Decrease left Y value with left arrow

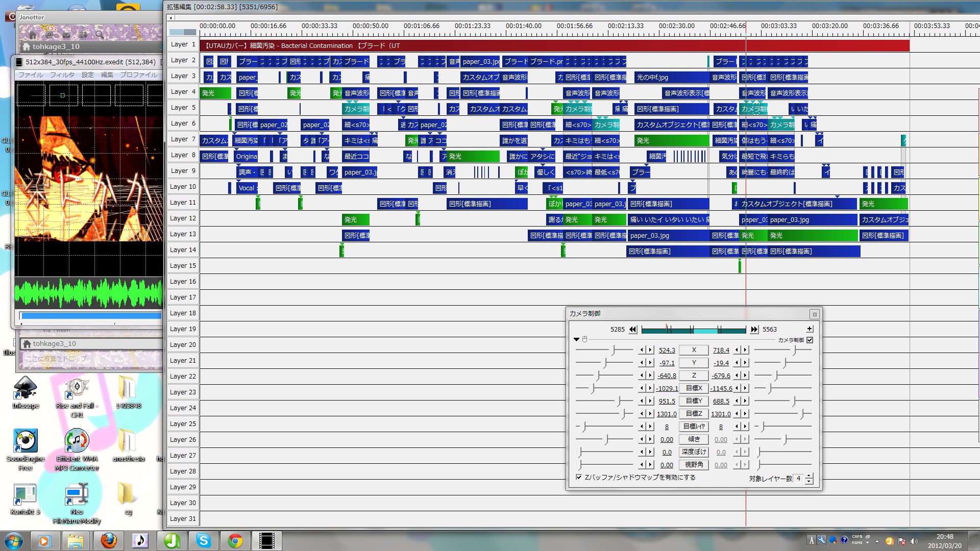(x=642, y=363)
